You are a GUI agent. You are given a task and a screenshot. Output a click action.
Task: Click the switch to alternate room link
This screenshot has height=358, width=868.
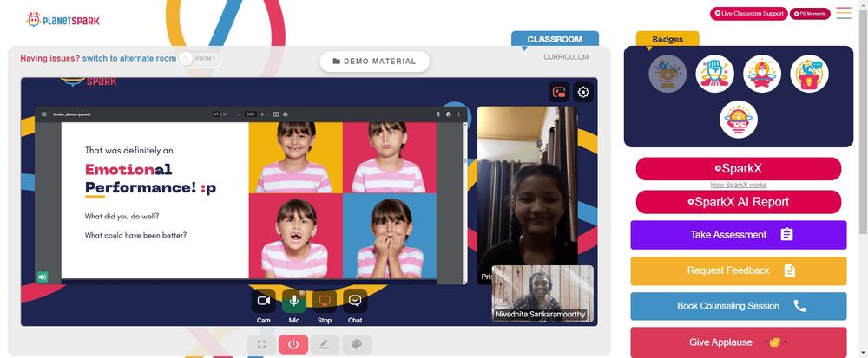click(x=129, y=58)
